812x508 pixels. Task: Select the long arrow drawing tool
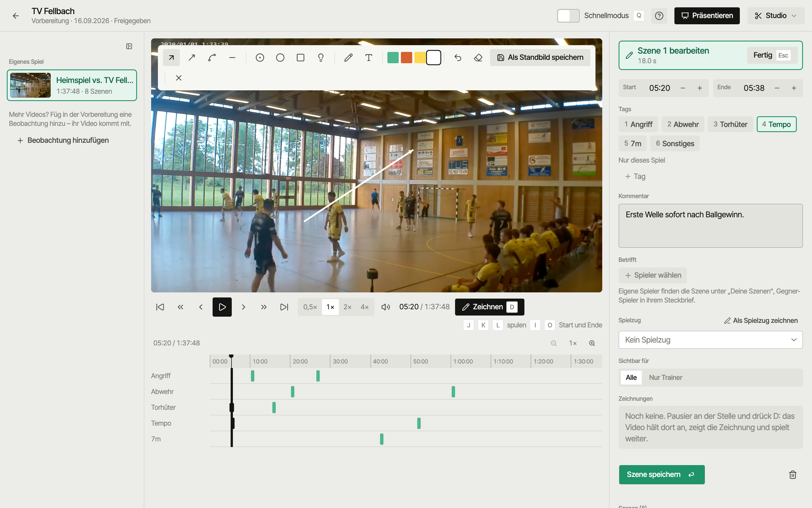click(192, 58)
